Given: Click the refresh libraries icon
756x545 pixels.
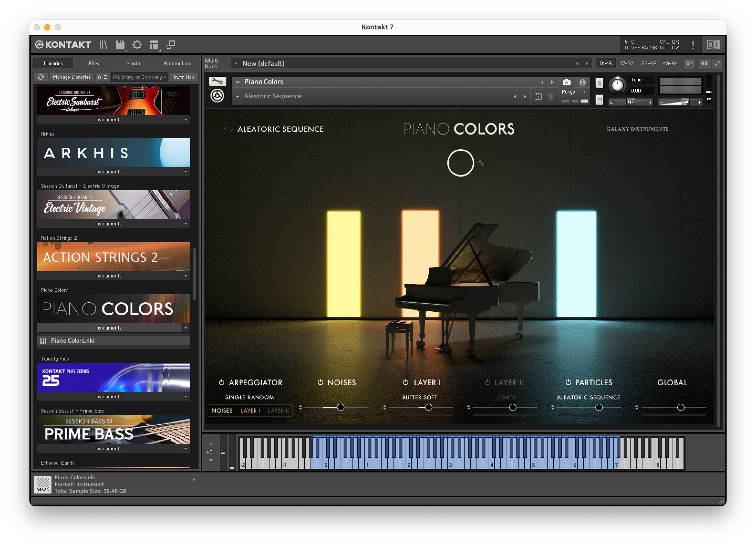Looking at the screenshot, I should tap(41, 77).
